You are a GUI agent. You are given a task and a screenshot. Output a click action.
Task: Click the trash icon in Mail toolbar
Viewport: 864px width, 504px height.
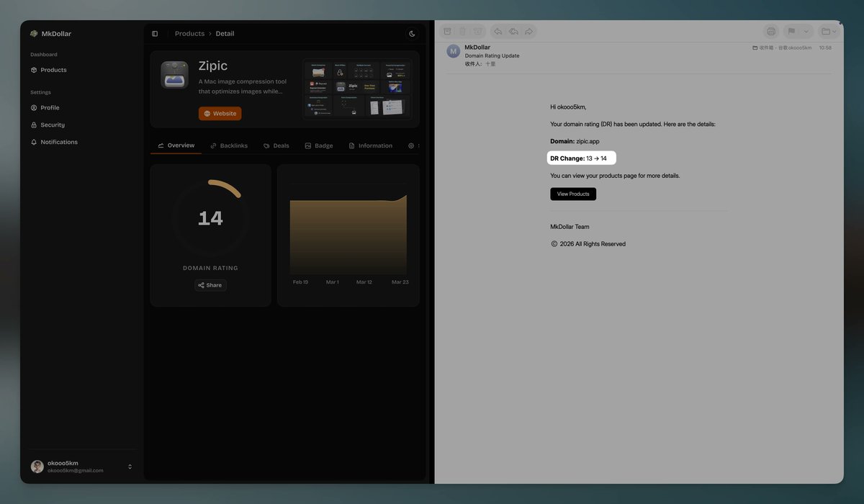pyautogui.click(x=463, y=32)
